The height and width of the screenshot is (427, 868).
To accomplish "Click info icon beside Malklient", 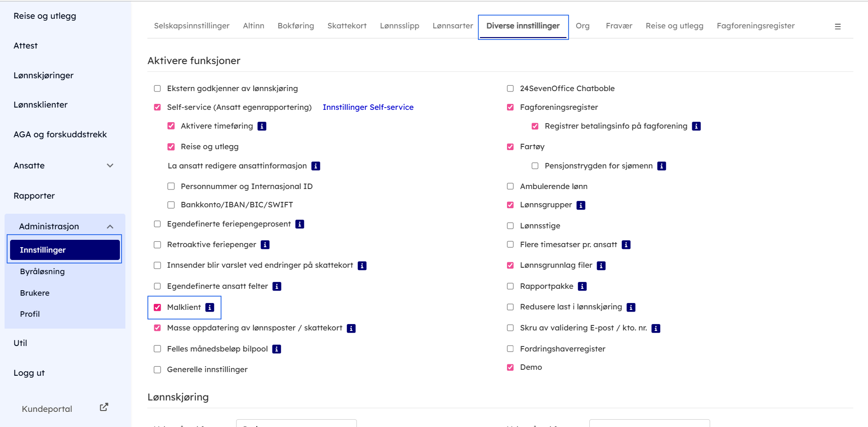I will point(210,308).
